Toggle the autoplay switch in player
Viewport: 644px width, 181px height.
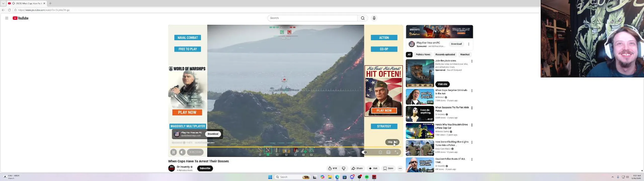pos(364,152)
